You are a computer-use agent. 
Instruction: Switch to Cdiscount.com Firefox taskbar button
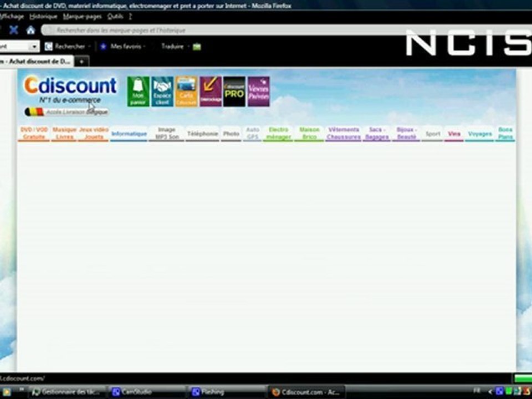click(x=307, y=392)
